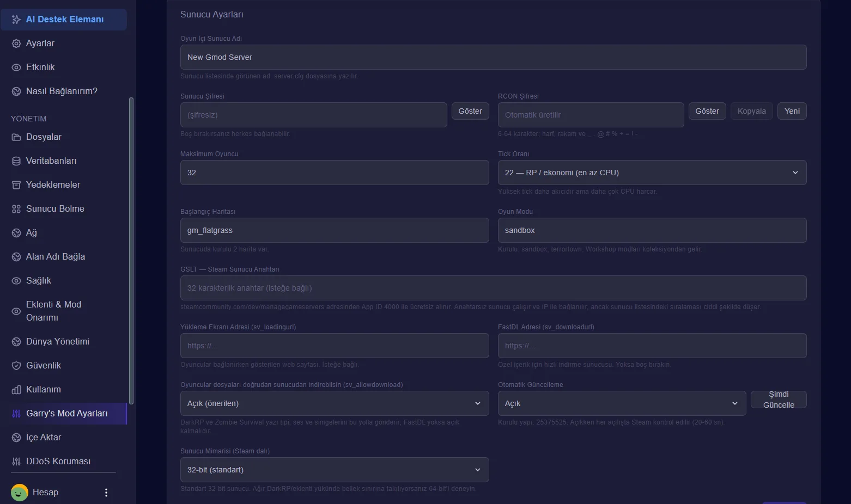Go to Eklenti & Mod Onarımı
Image resolution: width=851 pixels, height=504 pixels.
pos(64,311)
